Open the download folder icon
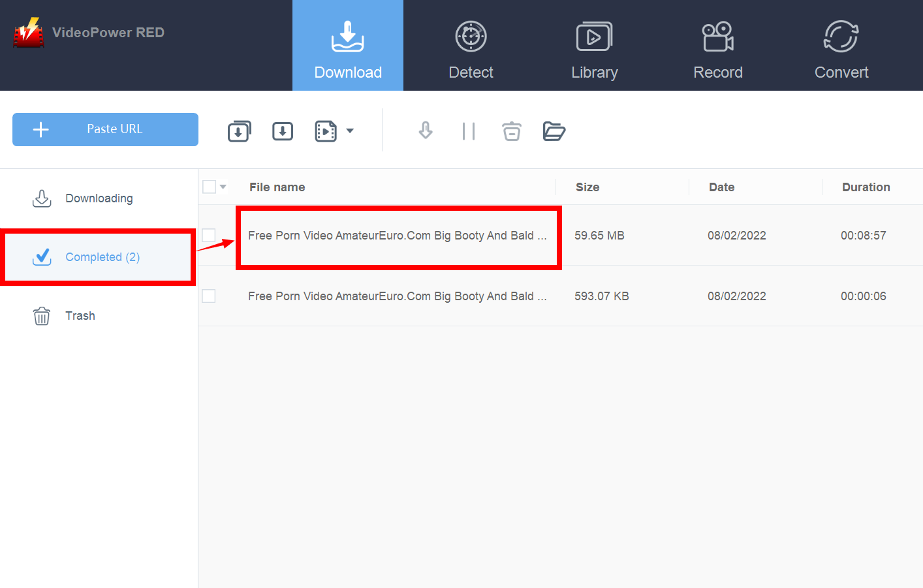 (554, 131)
